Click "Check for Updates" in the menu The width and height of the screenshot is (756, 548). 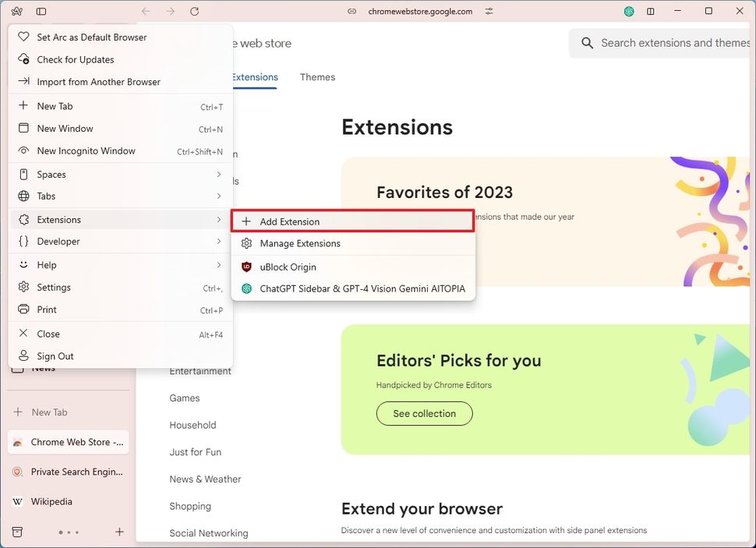(76, 59)
